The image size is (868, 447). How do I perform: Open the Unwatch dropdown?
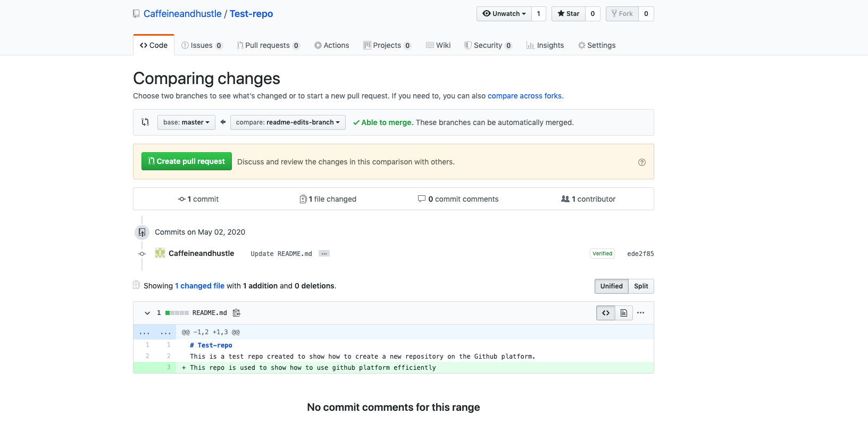coord(504,14)
